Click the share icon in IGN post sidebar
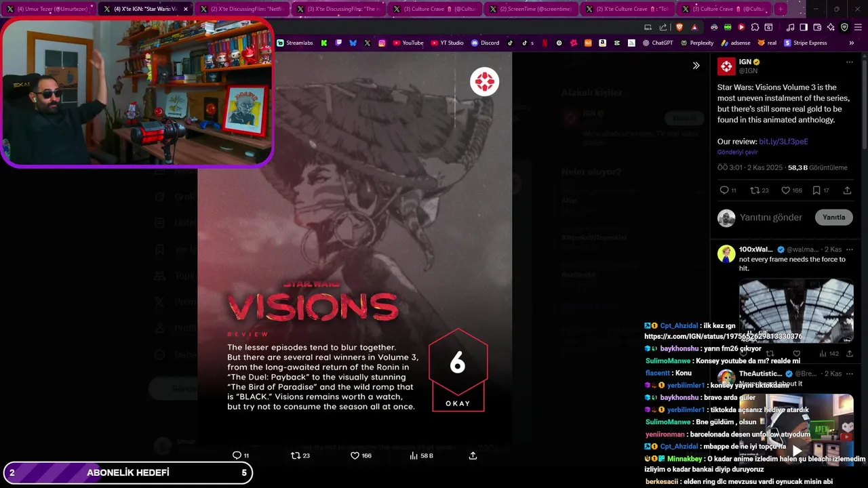Viewport: 868px width, 488px height. [847, 190]
